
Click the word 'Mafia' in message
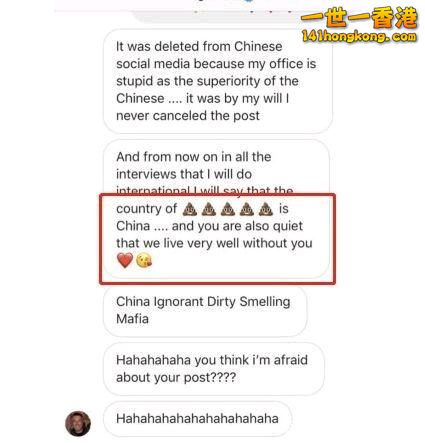tap(132, 319)
